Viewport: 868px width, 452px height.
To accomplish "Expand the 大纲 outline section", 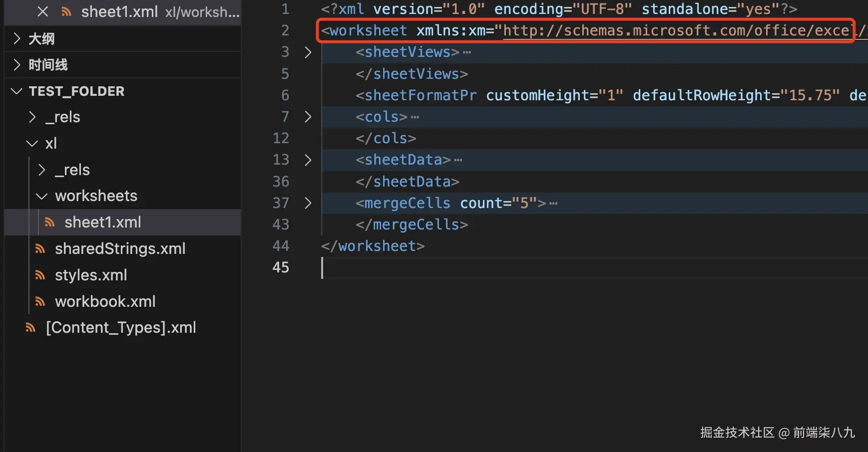I will tap(17, 38).
